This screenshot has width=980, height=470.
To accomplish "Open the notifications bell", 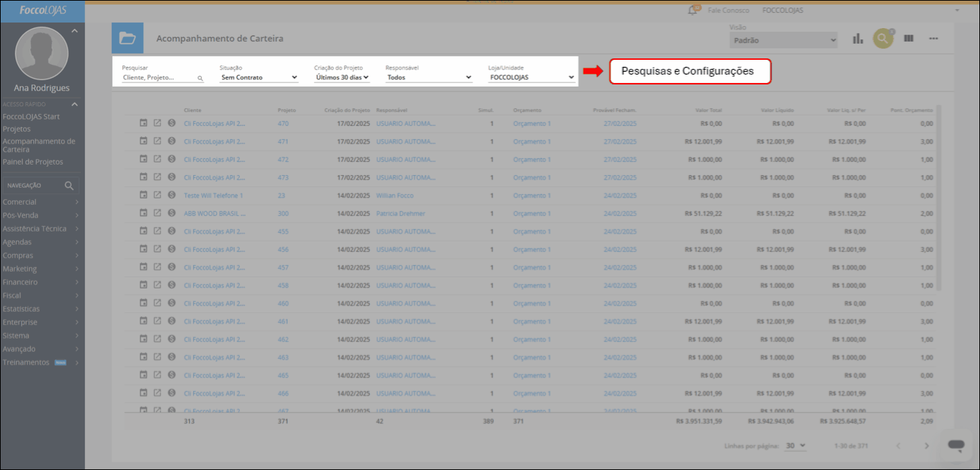I will tap(693, 11).
